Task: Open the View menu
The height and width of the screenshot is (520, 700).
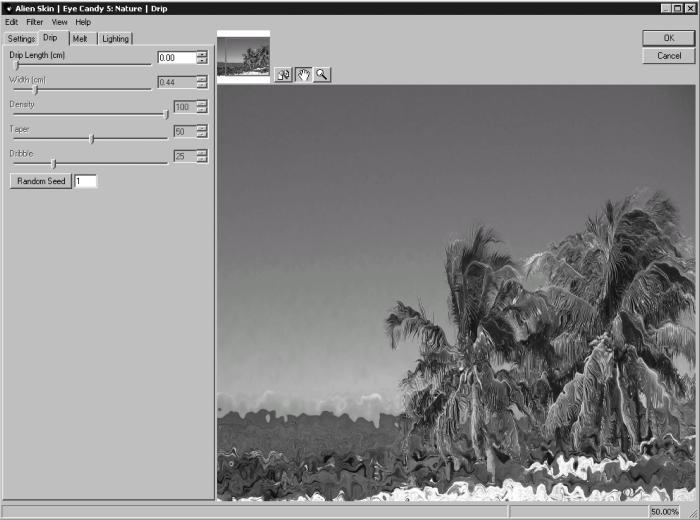Action: (x=59, y=22)
